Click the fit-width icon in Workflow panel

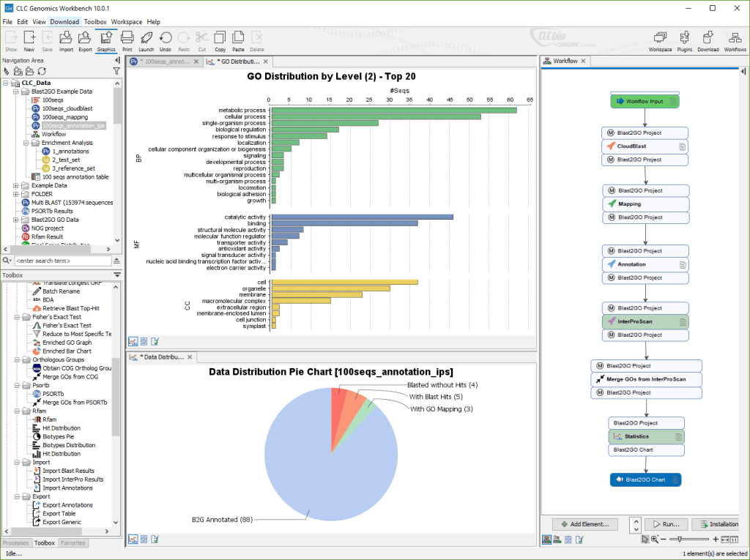(725, 540)
